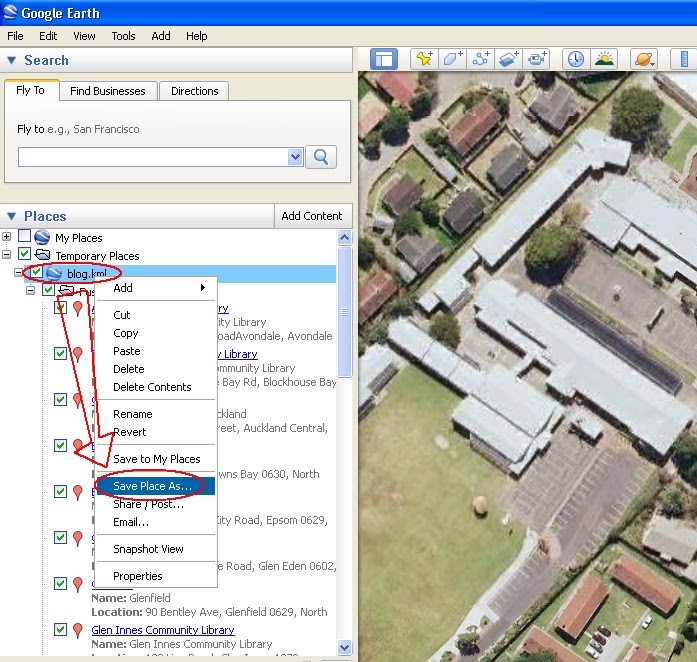The height and width of the screenshot is (662, 697).
Task: Uncheck the Temporary Places checkbox
Action: 24,254
